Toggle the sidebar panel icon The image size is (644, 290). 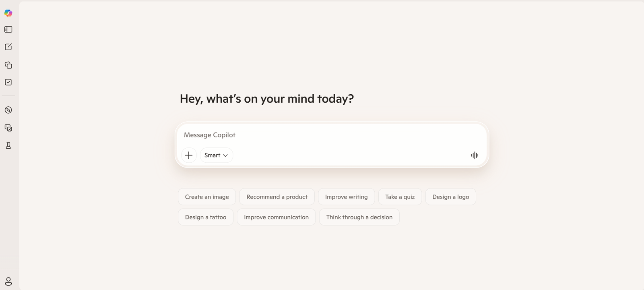tap(8, 29)
